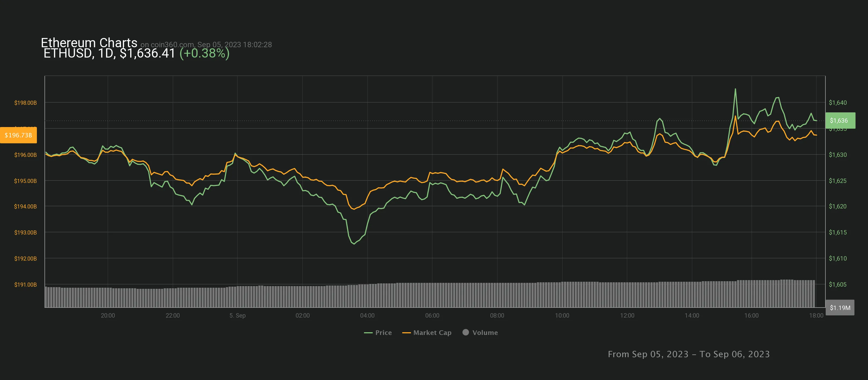Click the green $1,636 price label

(840, 120)
